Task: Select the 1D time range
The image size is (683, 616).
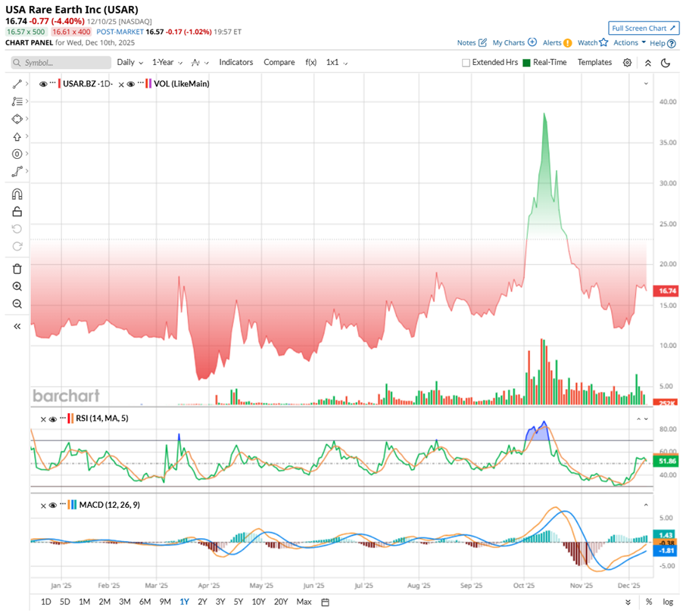Action: point(45,602)
